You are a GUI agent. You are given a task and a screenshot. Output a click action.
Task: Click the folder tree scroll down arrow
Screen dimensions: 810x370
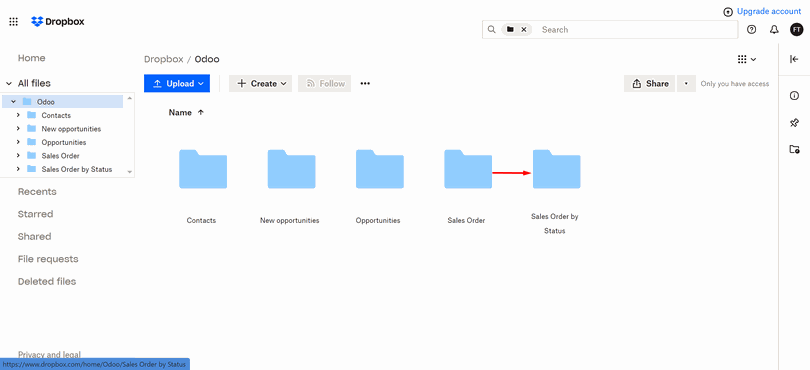[130, 172]
